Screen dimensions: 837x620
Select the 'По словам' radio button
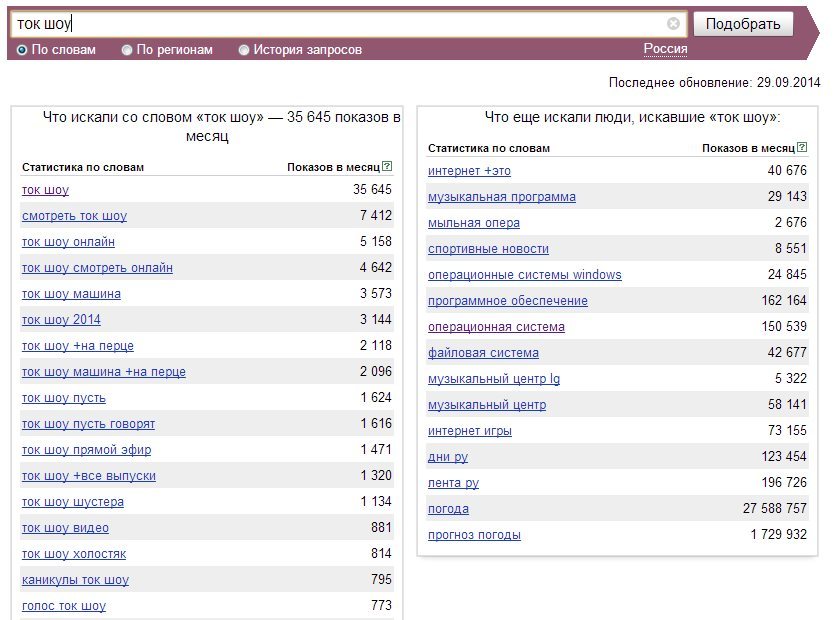click(x=22, y=50)
